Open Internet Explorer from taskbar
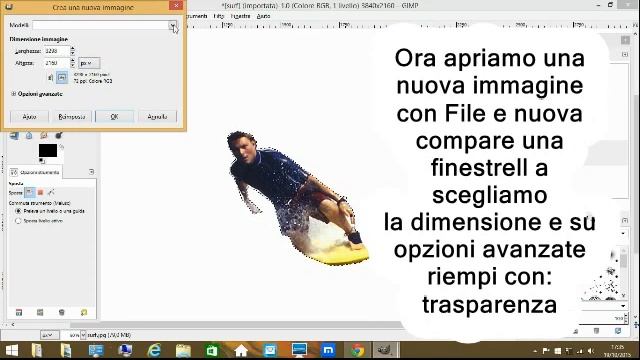 (x=154, y=350)
